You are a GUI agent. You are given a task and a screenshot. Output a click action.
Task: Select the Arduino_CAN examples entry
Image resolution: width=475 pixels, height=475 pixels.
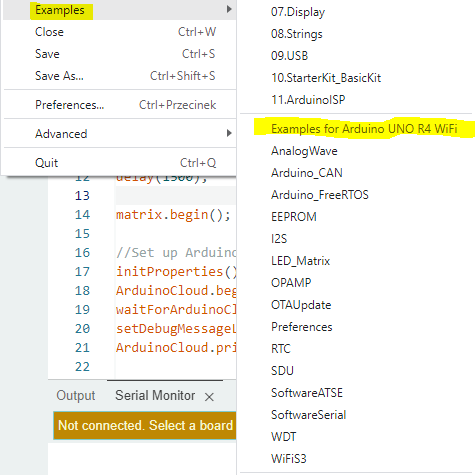pyautogui.click(x=307, y=173)
